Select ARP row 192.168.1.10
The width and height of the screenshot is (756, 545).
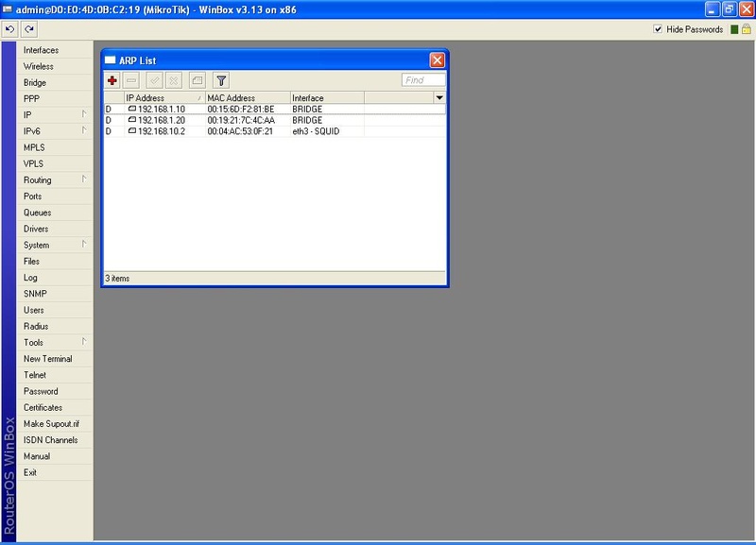[275, 110]
